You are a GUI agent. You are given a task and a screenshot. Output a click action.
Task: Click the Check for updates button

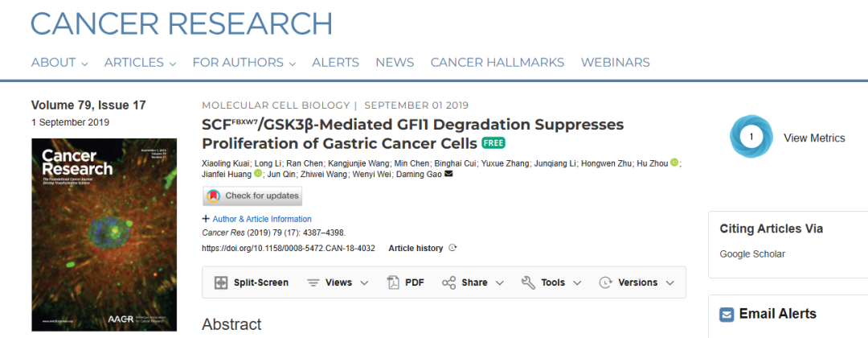(252, 196)
